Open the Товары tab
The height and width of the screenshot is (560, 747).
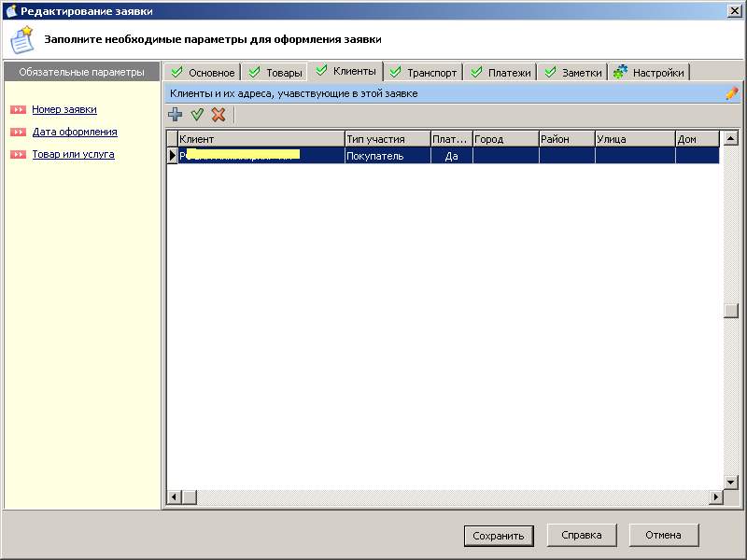pyautogui.click(x=275, y=73)
